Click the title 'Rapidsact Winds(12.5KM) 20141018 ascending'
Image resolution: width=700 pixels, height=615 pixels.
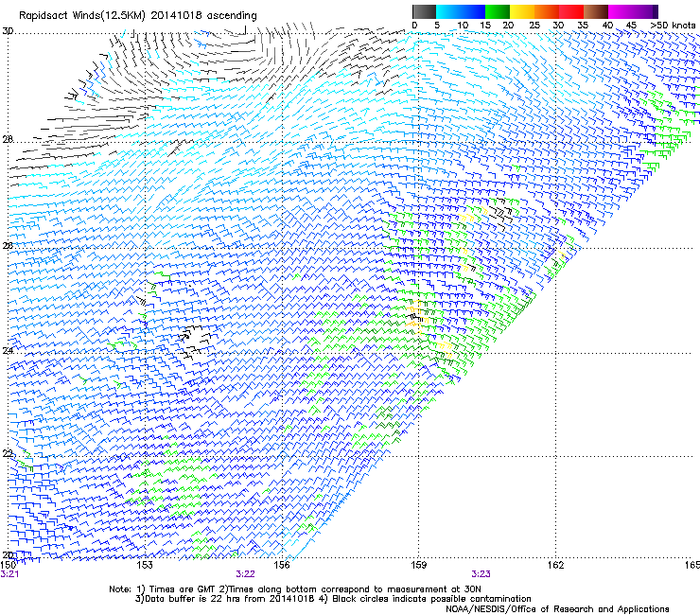(138, 16)
